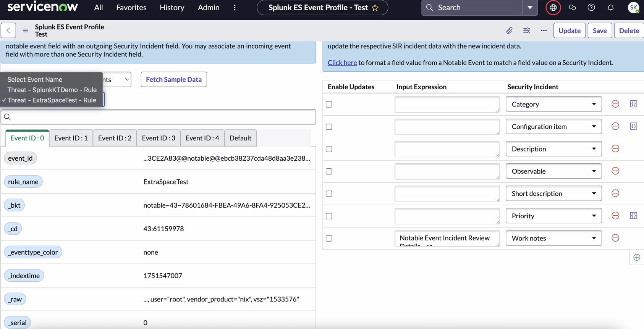Remove the Configuration item mapping row

(x=615, y=126)
